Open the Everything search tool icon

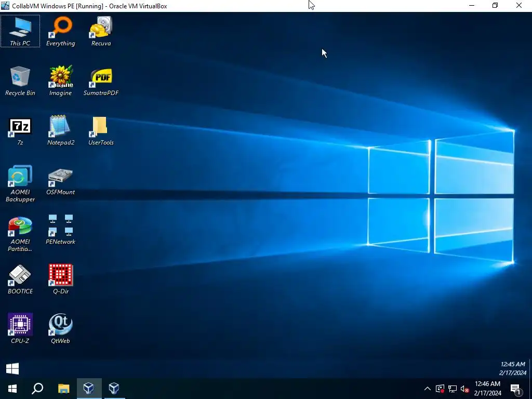[x=60, y=31]
